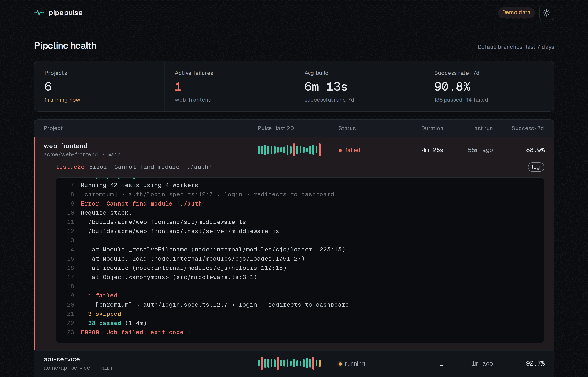This screenshot has height=377, width=588.
Task: Click the test:e2e job label
Action: (x=70, y=167)
